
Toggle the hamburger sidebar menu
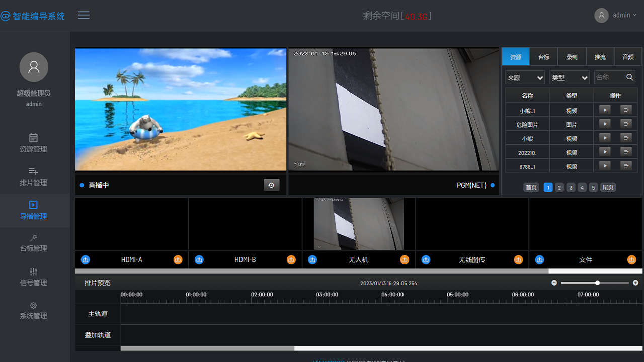click(84, 15)
